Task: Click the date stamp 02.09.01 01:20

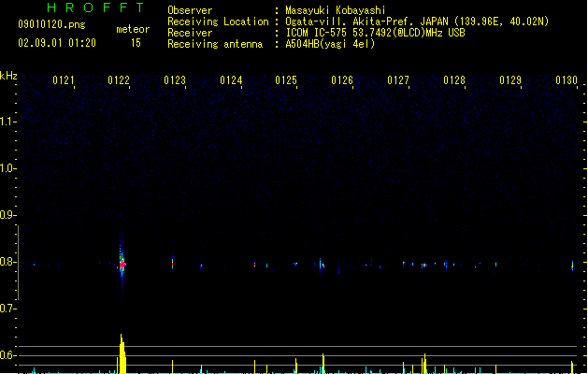Action: (x=57, y=43)
